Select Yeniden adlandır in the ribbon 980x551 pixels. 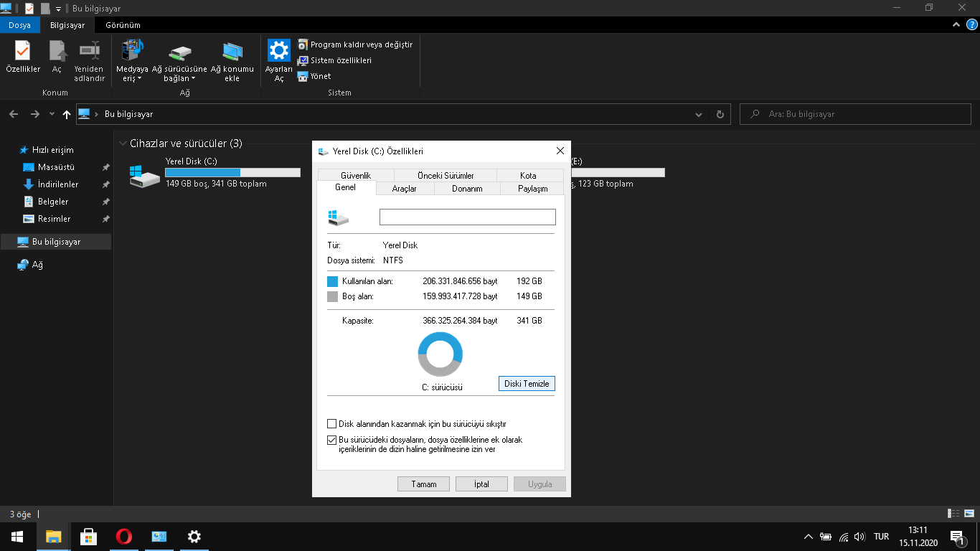[90, 61]
